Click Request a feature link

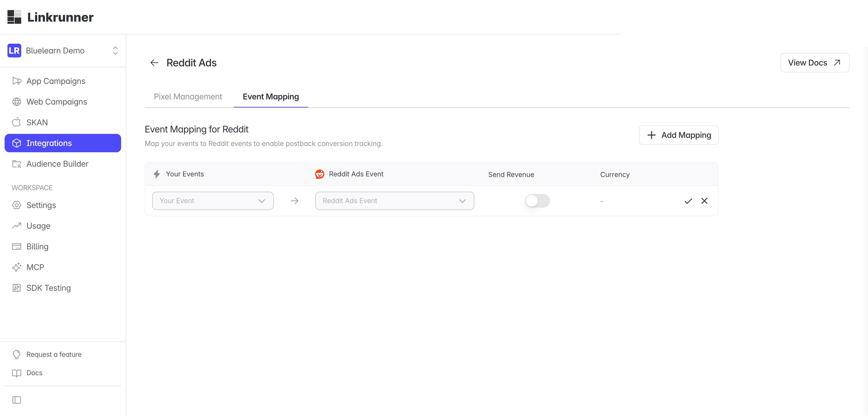(54, 354)
